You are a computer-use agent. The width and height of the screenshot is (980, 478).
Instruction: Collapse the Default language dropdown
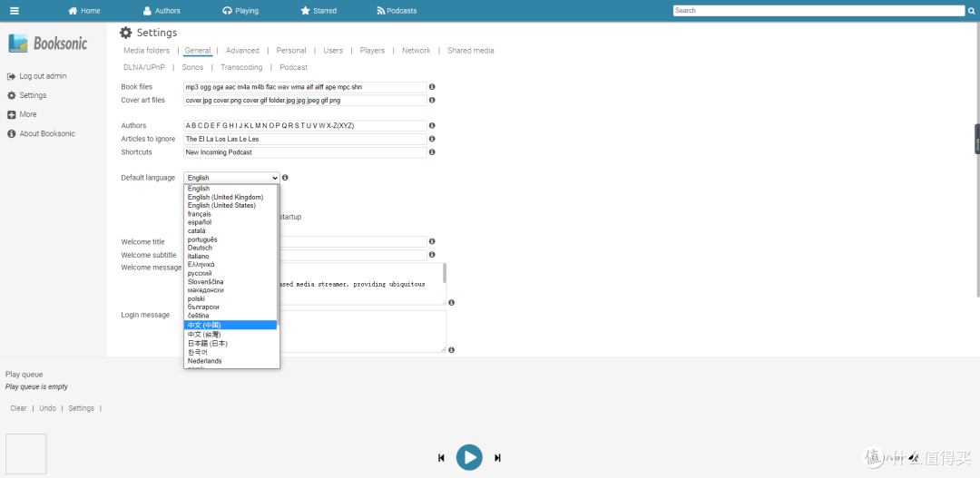click(x=231, y=178)
